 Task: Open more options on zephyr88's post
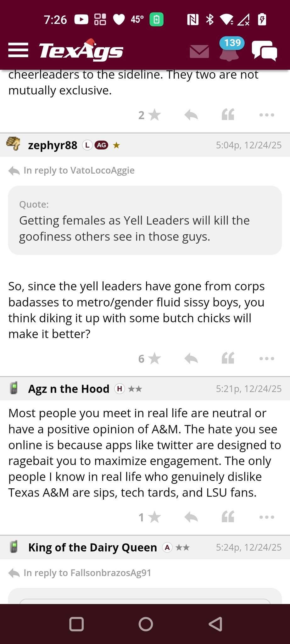(x=267, y=358)
